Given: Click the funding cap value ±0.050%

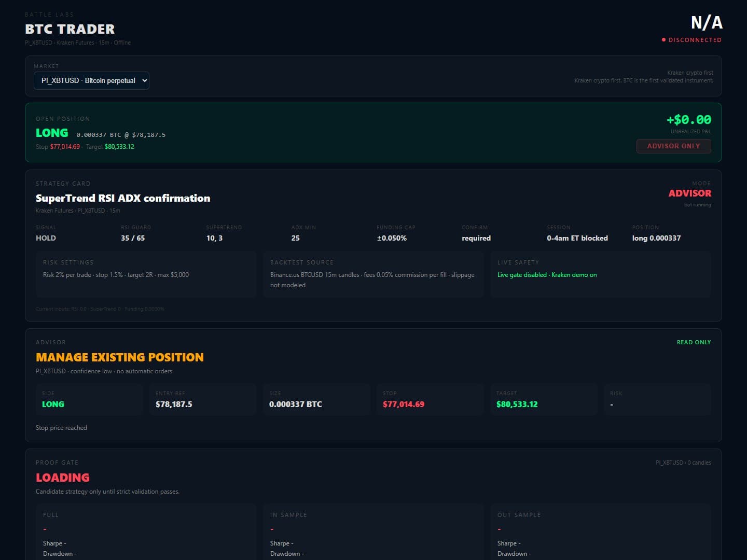Looking at the screenshot, I should (x=392, y=238).
